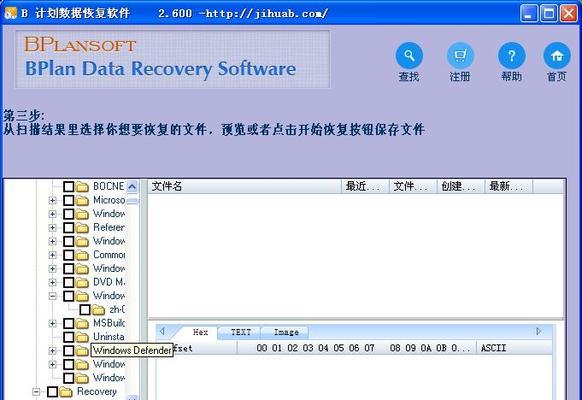This screenshot has width=582, height=400.
Task: Go to 首页 via the house icon
Action: pos(557,56)
